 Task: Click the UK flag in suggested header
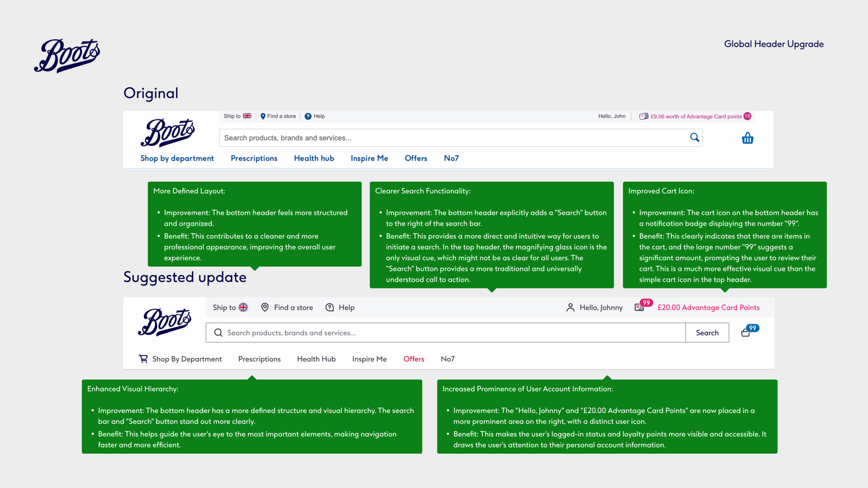[x=243, y=307]
